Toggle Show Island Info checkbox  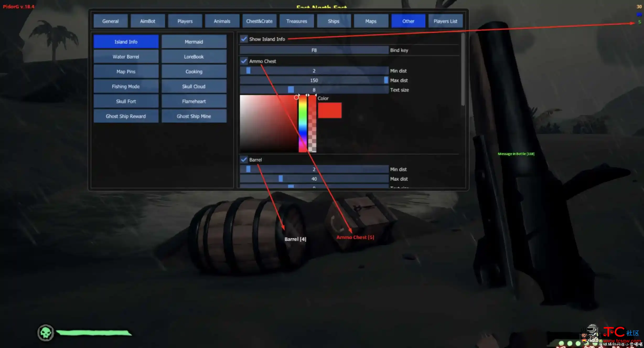pyautogui.click(x=243, y=39)
